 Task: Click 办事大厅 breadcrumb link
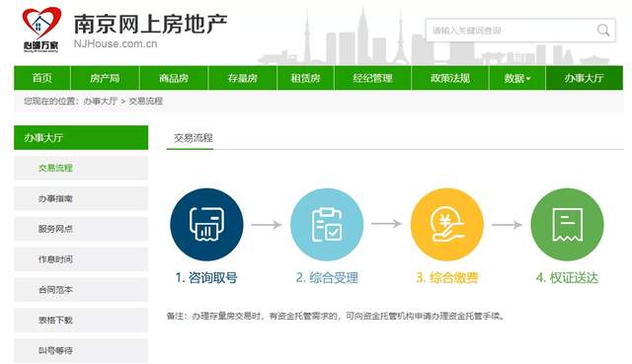(100, 101)
